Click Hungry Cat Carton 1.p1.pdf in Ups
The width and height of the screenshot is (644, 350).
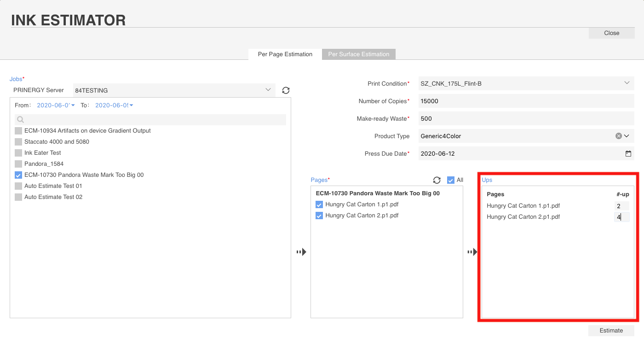coord(523,206)
